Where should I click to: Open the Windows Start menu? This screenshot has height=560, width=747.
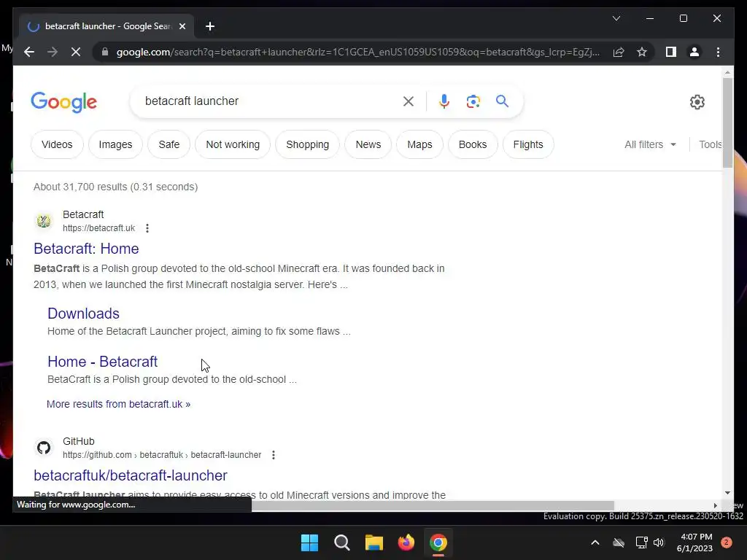point(309,542)
